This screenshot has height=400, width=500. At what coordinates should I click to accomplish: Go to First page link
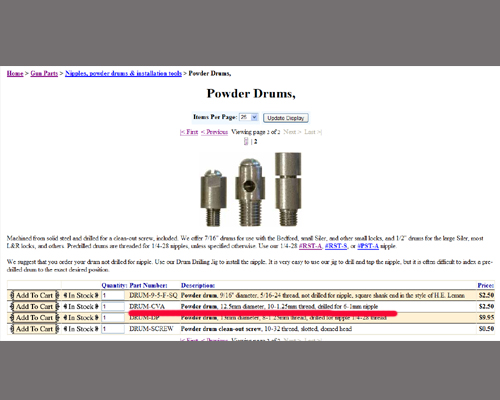coord(189,132)
